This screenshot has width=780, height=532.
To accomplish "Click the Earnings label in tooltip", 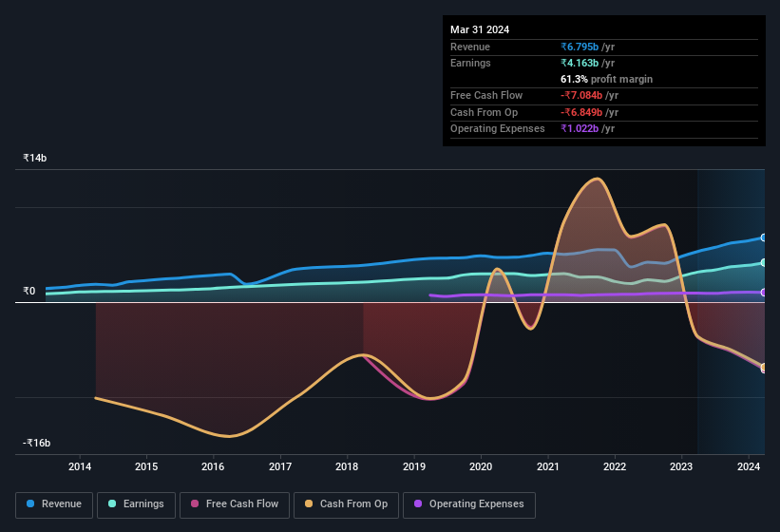I will pyautogui.click(x=470, y=63).
